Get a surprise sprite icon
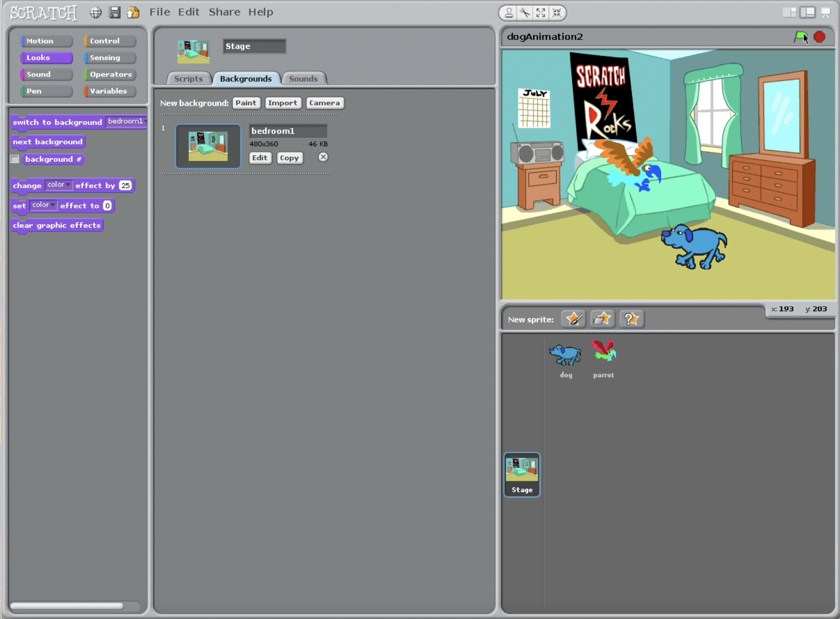The height and width of the screenshot is (619, 840). pyautogui.click(x=631, y=319)
